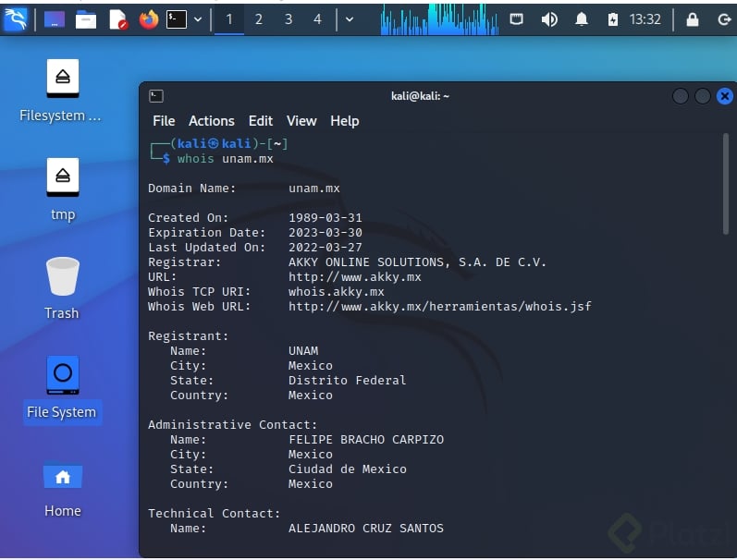The height and width of the screenshot is (560, 737).
Task: Click the 'whois unam.mx' command text
Action: click(225, 159)
